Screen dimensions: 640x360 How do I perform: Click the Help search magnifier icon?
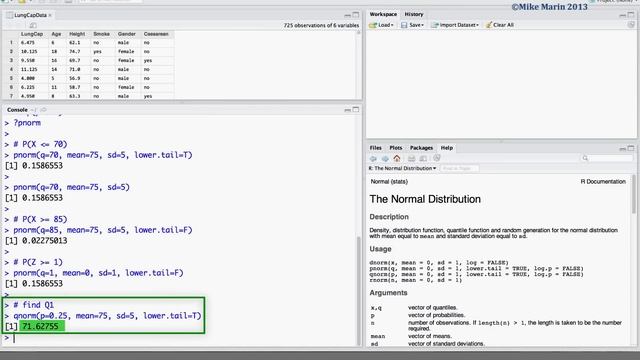point(585,158)
